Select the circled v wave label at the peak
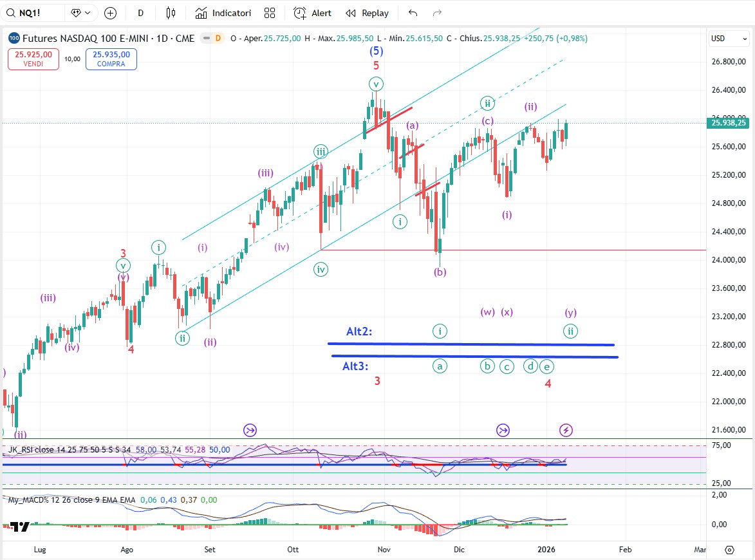Screen dimensions: 755x560 pos(376,84)
